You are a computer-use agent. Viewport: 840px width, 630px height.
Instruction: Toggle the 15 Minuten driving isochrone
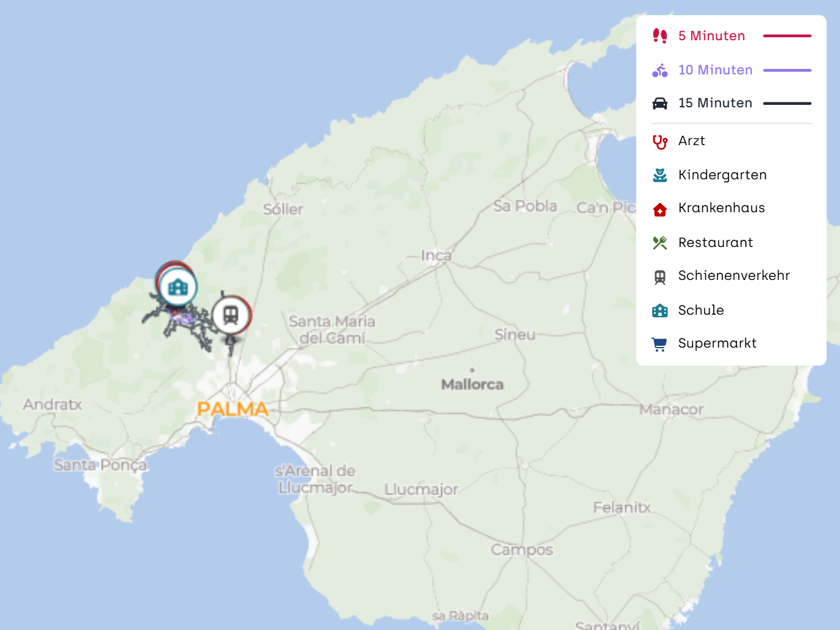[715, 103]
